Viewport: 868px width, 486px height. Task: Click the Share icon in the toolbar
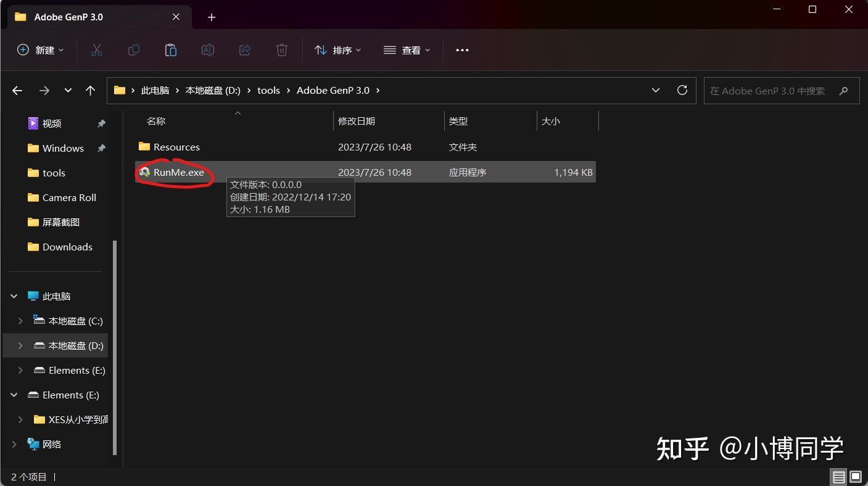(244, 50)
